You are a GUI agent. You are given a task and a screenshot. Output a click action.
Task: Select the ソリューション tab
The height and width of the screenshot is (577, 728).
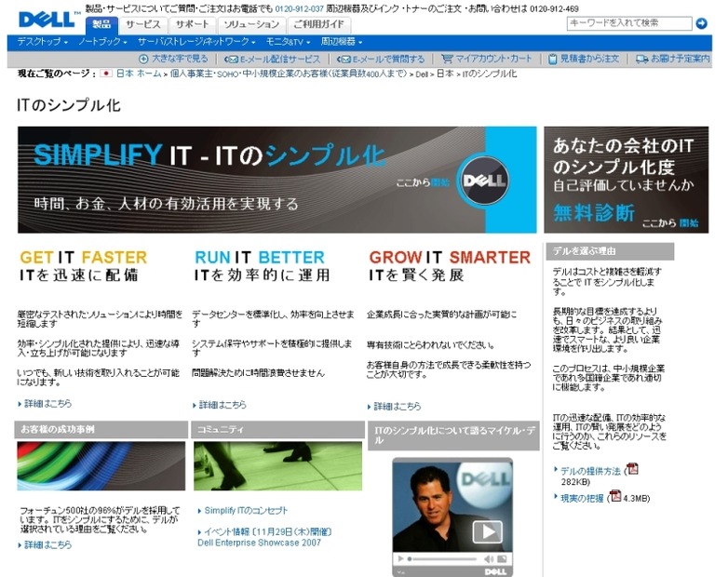coord(251,24)
